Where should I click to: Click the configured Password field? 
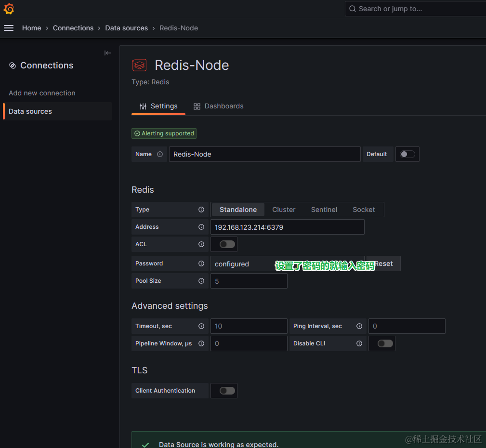(288, 264)
